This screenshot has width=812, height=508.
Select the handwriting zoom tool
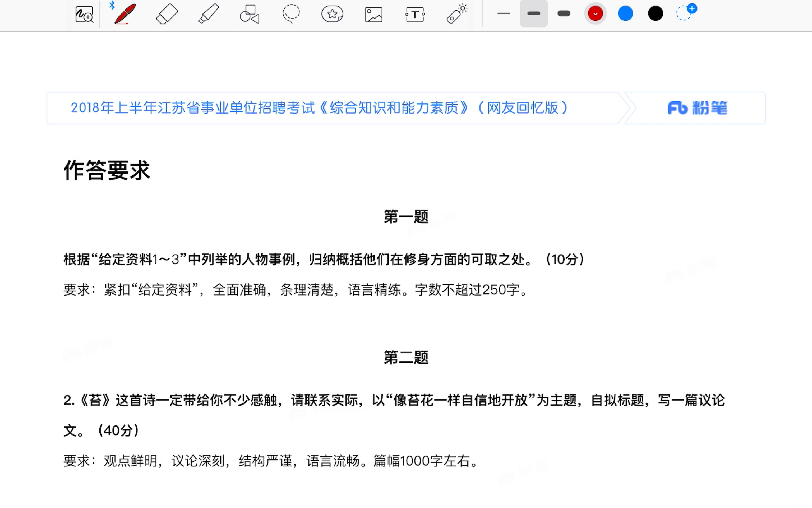(x=84, y=14)
